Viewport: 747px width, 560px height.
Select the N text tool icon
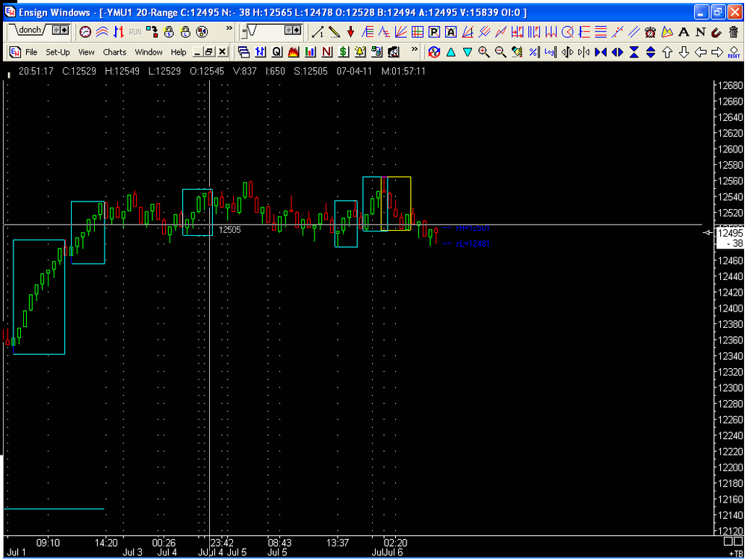[x=701, y=32]
